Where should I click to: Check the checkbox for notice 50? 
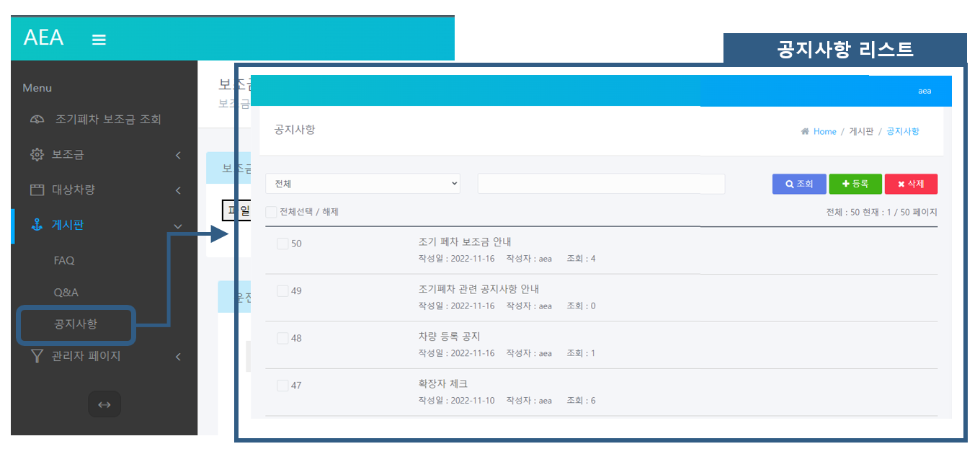[282, 244]
